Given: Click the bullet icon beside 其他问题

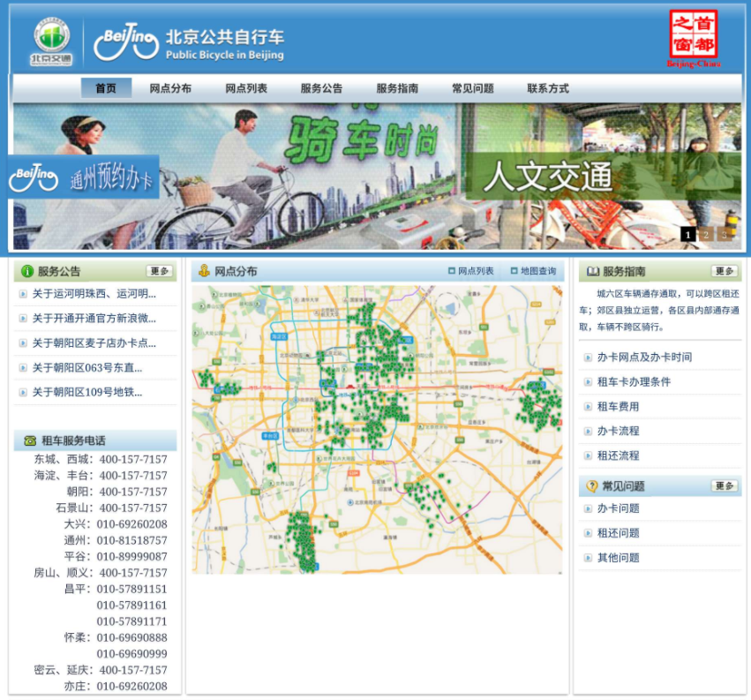Looking at the screenshot, I should [x=588, y=558].
